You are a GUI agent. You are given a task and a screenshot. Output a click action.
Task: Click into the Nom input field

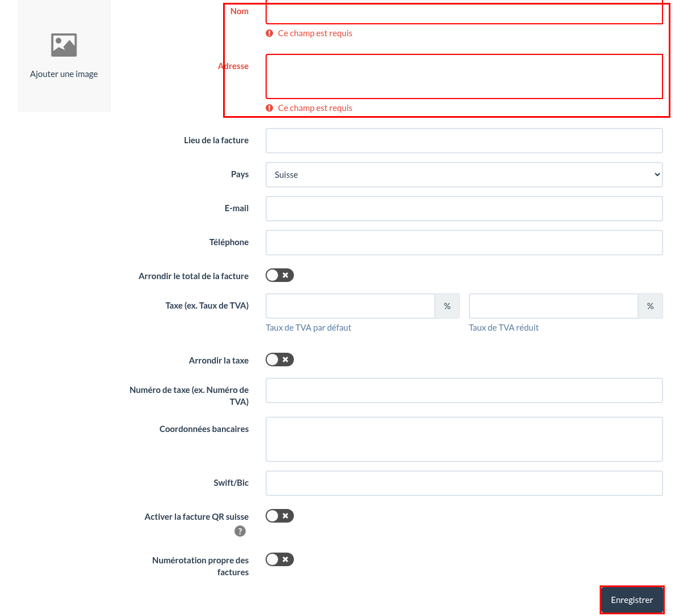pyautogui.click(x=464, y=12)
